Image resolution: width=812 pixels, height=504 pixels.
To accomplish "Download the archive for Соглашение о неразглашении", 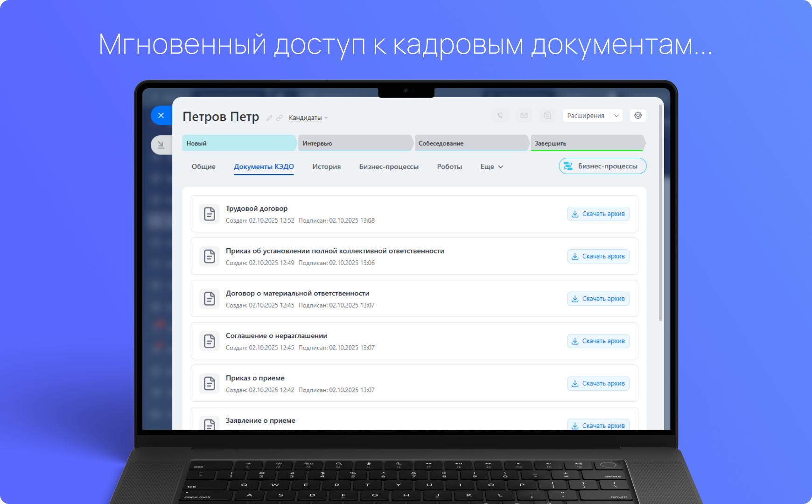I will (x=598, y=341).
